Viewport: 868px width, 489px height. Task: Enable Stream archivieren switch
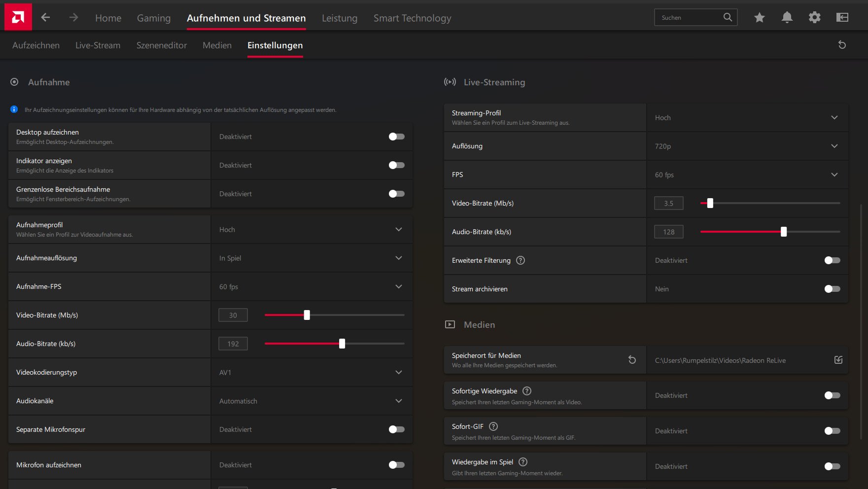click(x=832, y=289)
